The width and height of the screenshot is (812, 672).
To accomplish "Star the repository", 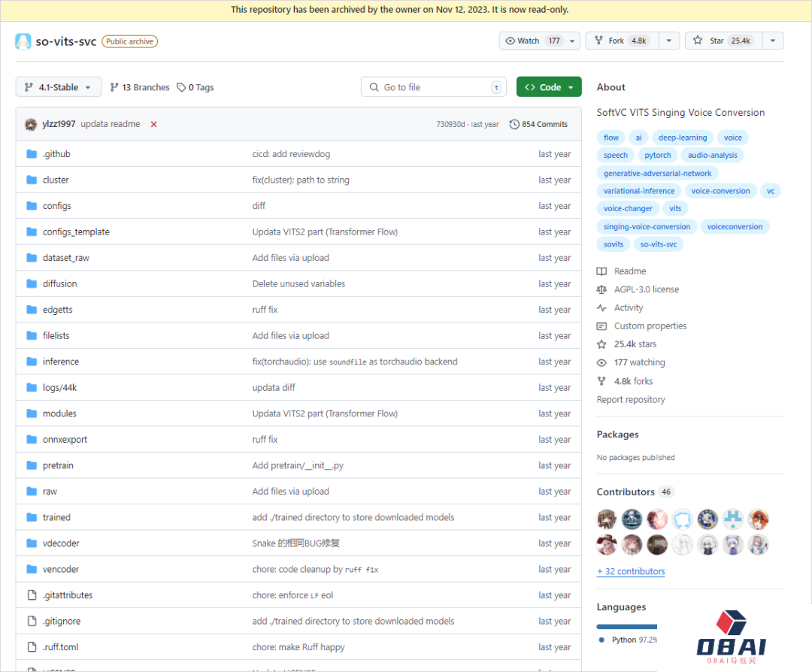I will [x=722, y=41].
